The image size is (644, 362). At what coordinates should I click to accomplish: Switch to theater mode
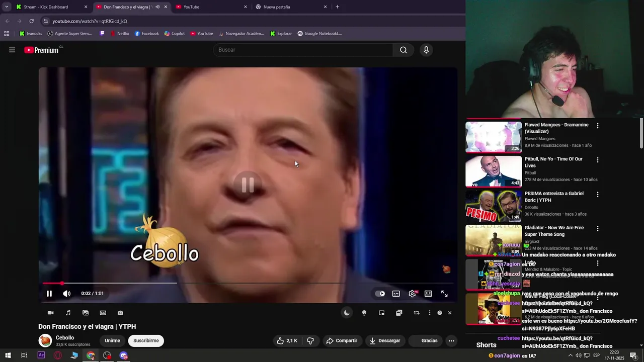pyautogui.click(x=428, y=294)
